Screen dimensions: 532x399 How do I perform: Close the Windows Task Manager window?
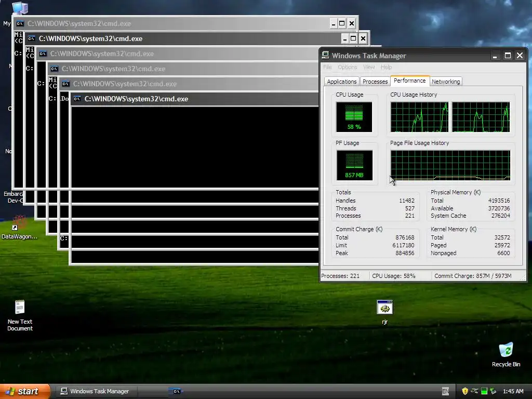[x=520, y=56]
